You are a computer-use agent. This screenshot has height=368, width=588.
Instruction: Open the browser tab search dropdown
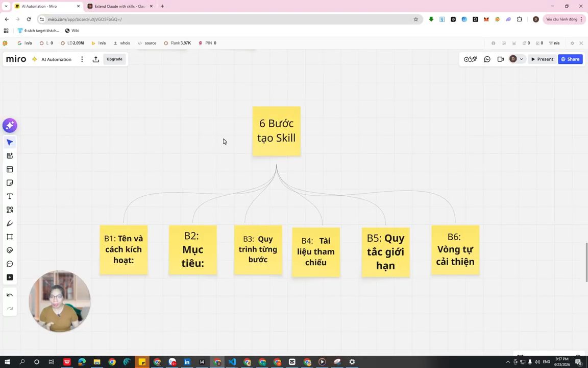6,6
